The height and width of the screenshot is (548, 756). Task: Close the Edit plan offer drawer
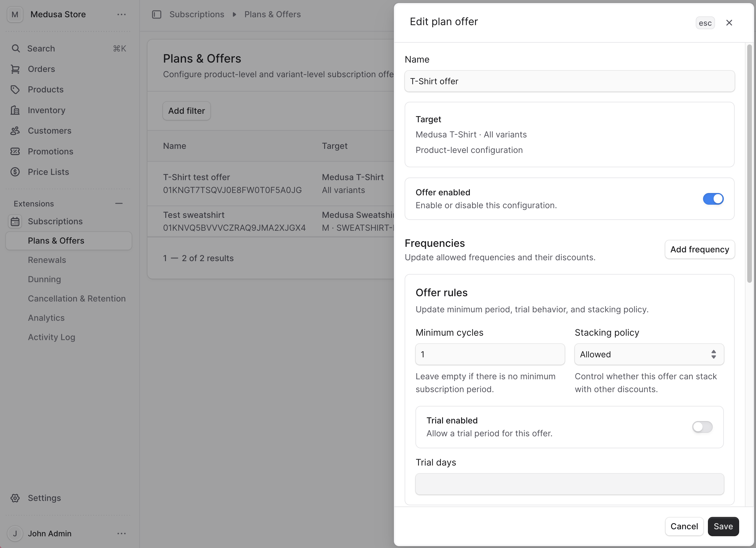[x=729, y=23]
